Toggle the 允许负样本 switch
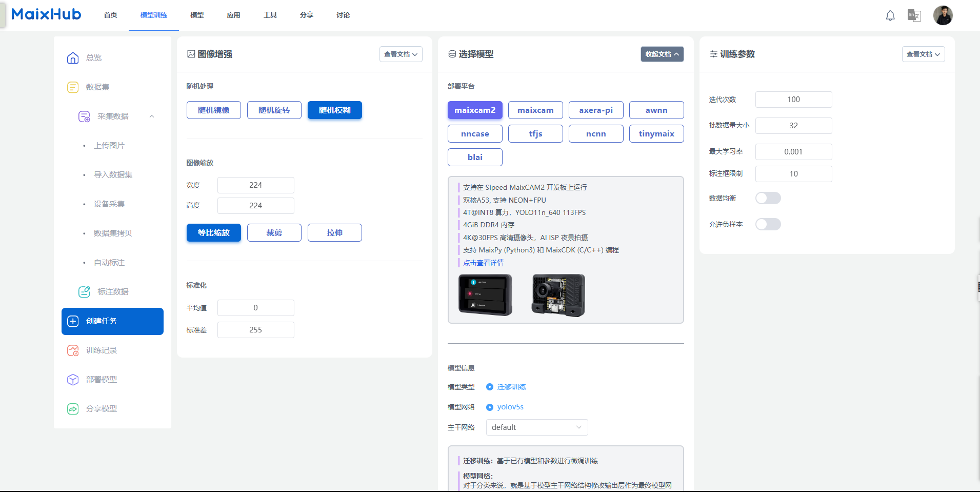 tap(768, 224)
